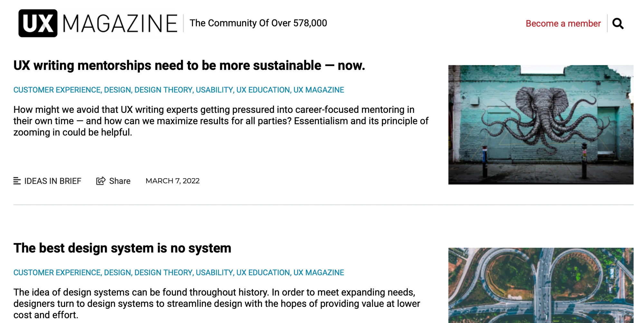Select the Become a member link
Screen dimensions: 644x323
(563, 23)
